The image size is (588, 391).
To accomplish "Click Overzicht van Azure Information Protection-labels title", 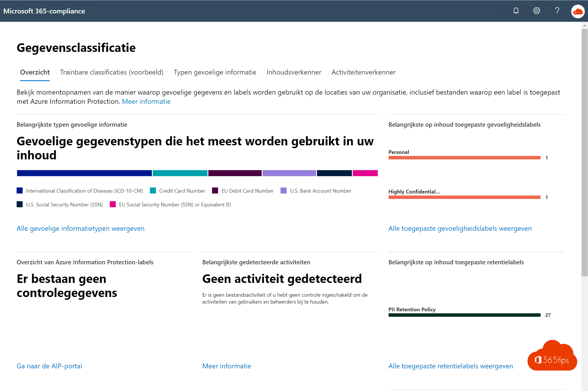I will pos(85,262).
